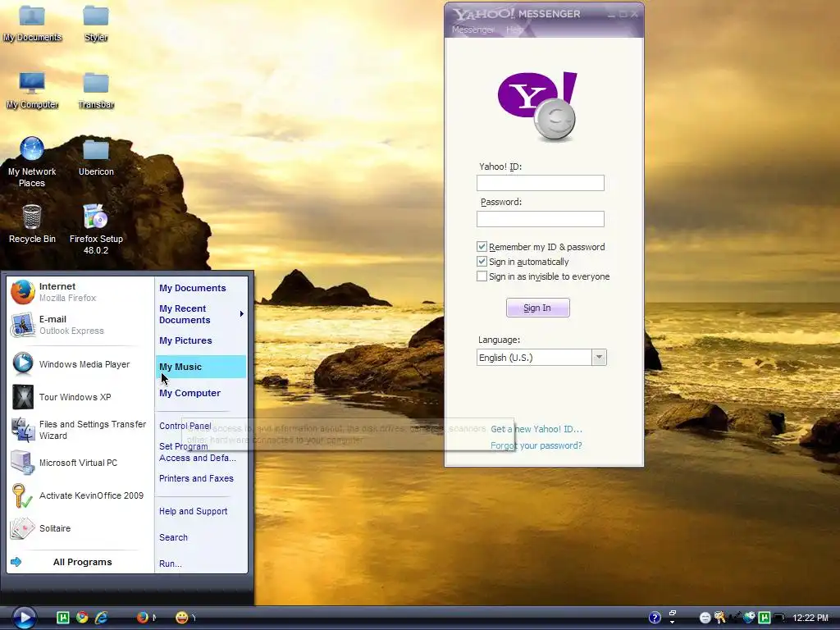Click the clock showing 12:22 PM
The height and width of the screenshot is (630, 840).
coord(810,619)
